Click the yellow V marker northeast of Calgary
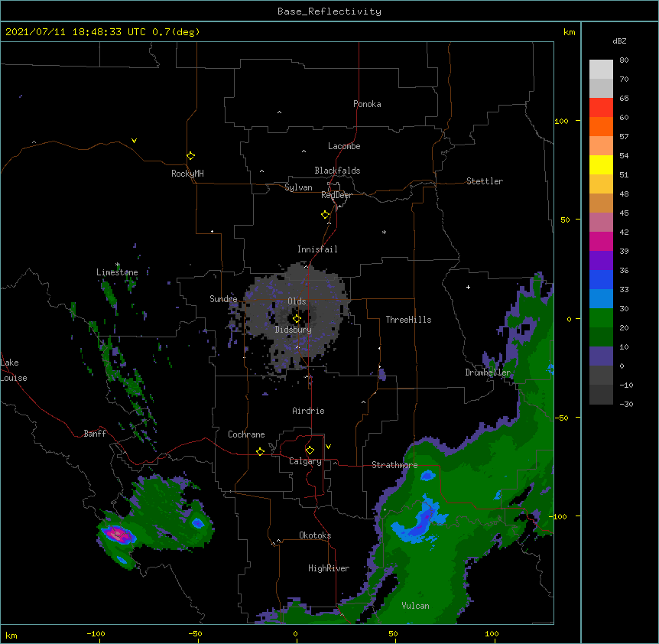 [x=328, y=447]
